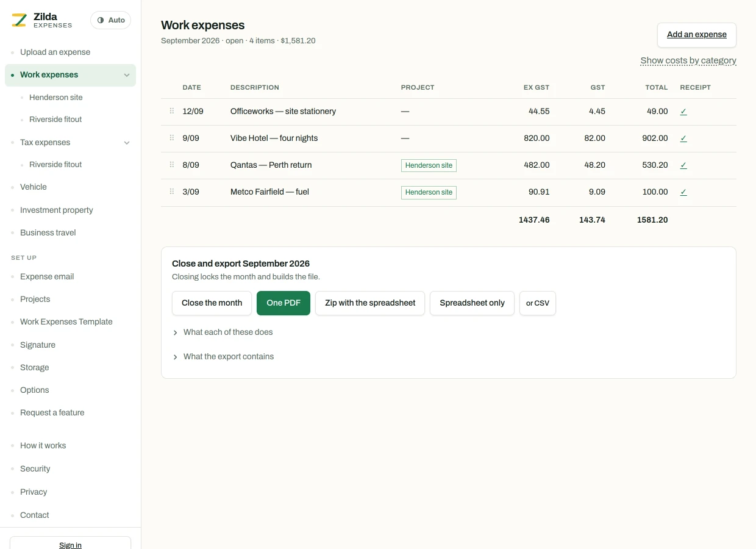
Task: Click the grand total 1581.20
Action: (x=652, y=220)
